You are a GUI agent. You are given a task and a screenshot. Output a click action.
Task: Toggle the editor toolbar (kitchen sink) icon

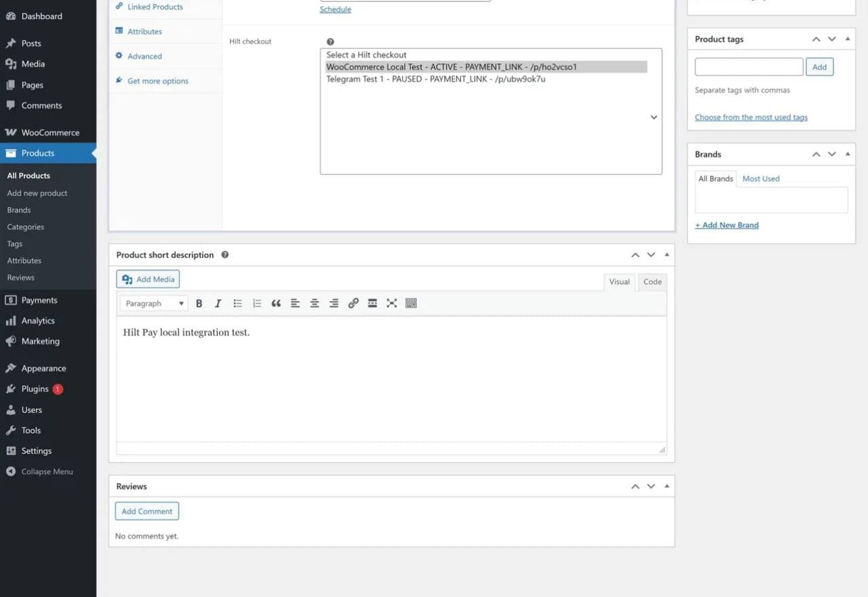coord(411,303)
